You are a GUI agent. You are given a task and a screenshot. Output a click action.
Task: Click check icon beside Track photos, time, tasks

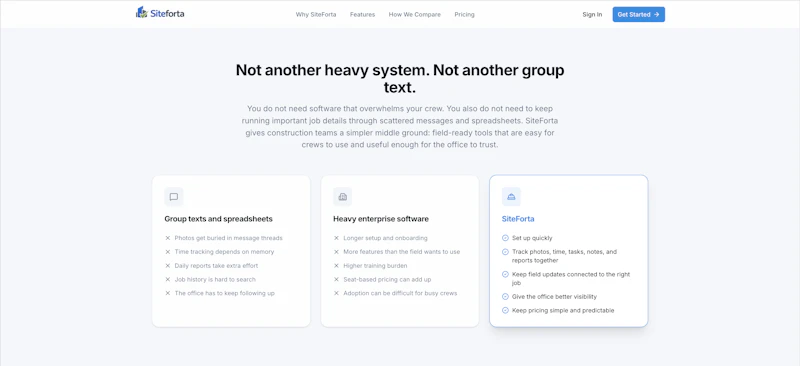click(505, 252)
